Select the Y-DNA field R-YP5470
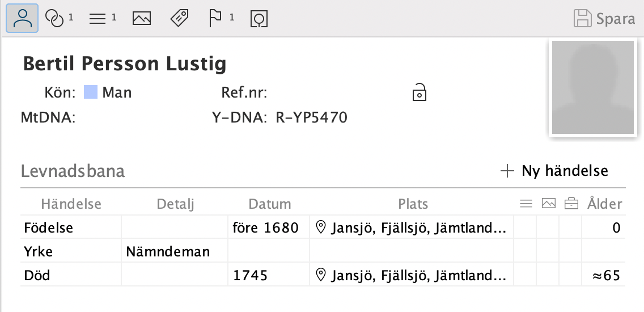Image resolution: width=644 pixels, height=312 pixels. point(312,117)
